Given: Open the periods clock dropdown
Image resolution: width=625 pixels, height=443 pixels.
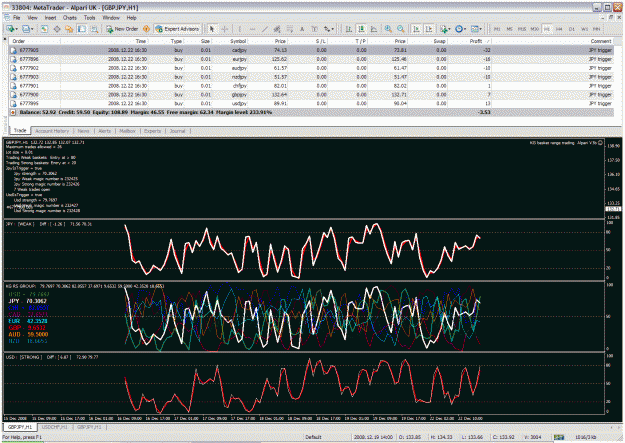Looking at the screenshot, I should coord(460,29).
